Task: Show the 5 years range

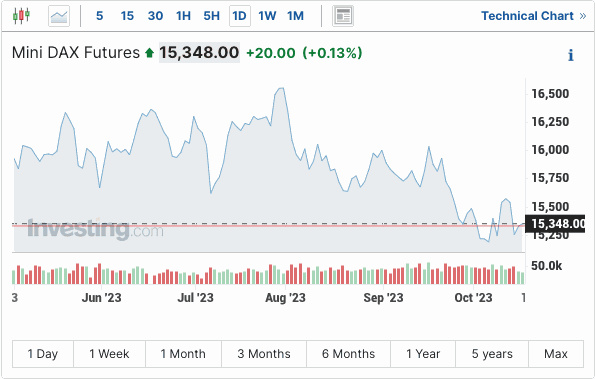Action: tap(492, 354)
